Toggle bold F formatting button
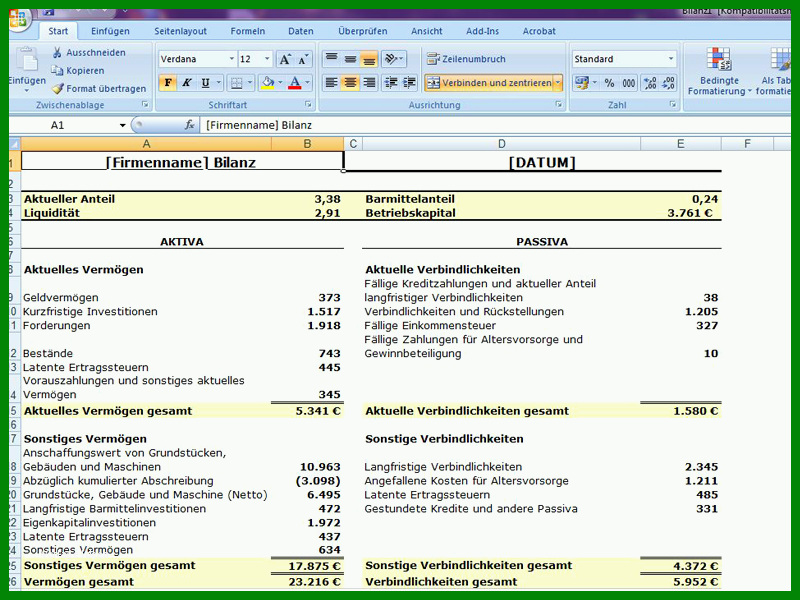The height and width of the screenshot is (600, 800). 168,83
